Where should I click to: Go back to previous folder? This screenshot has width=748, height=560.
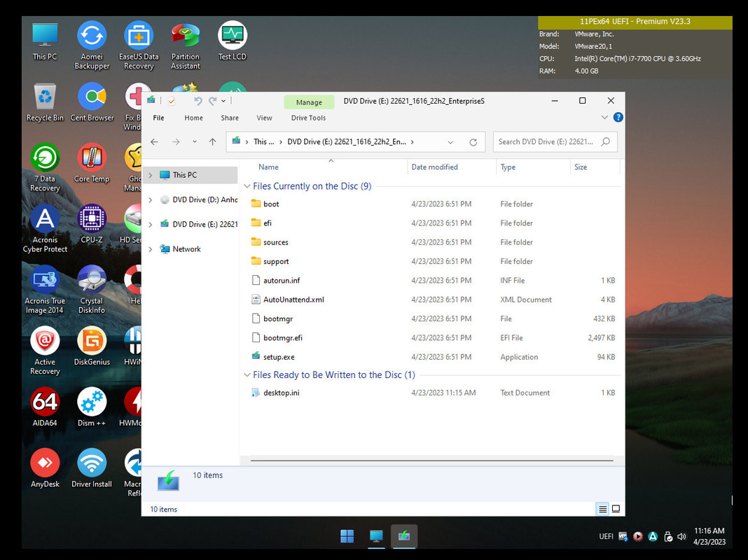154,141
